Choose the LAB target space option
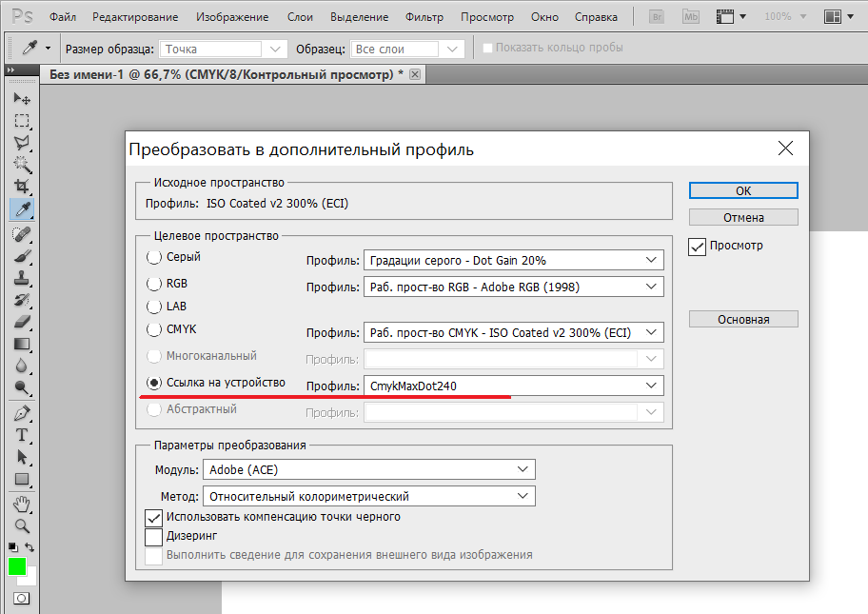The image size is (868, 614). point(154,307)
